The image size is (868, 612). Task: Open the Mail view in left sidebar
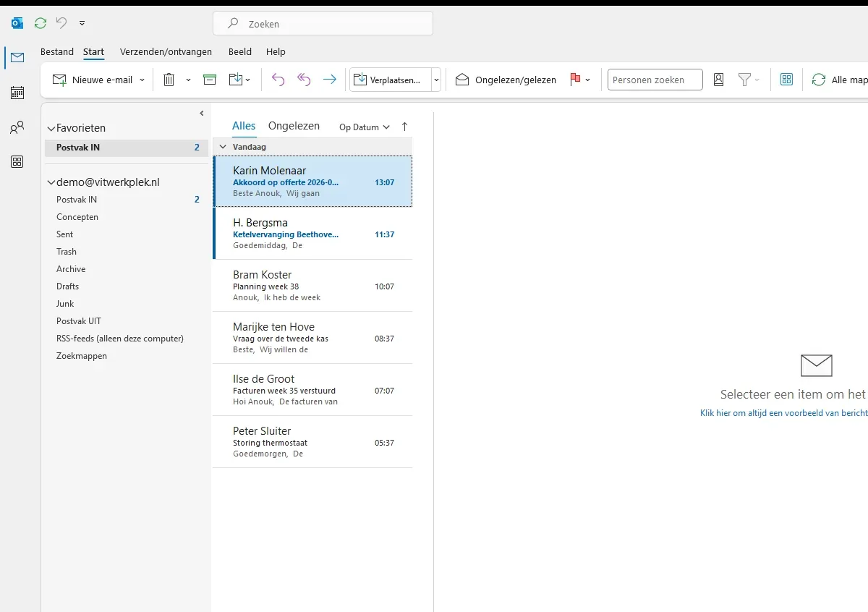tap(17, 57)
